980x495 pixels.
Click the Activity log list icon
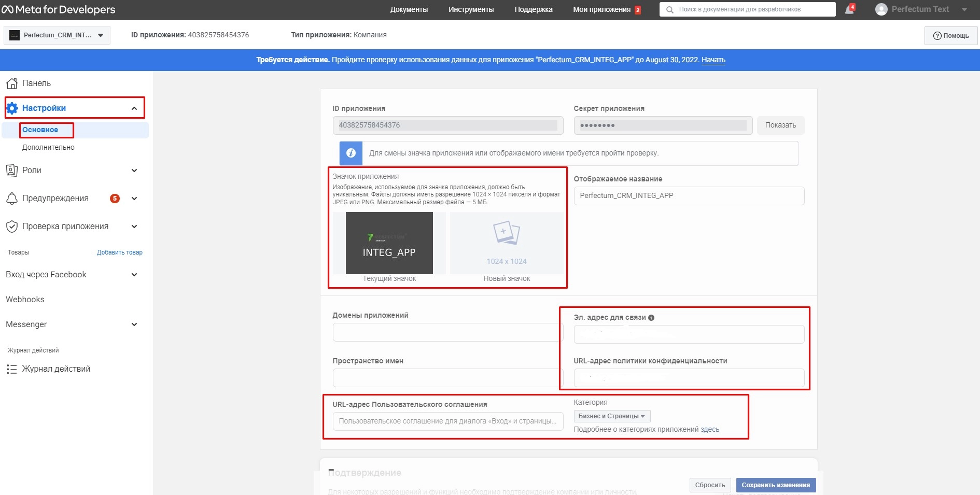pos(12,369)
